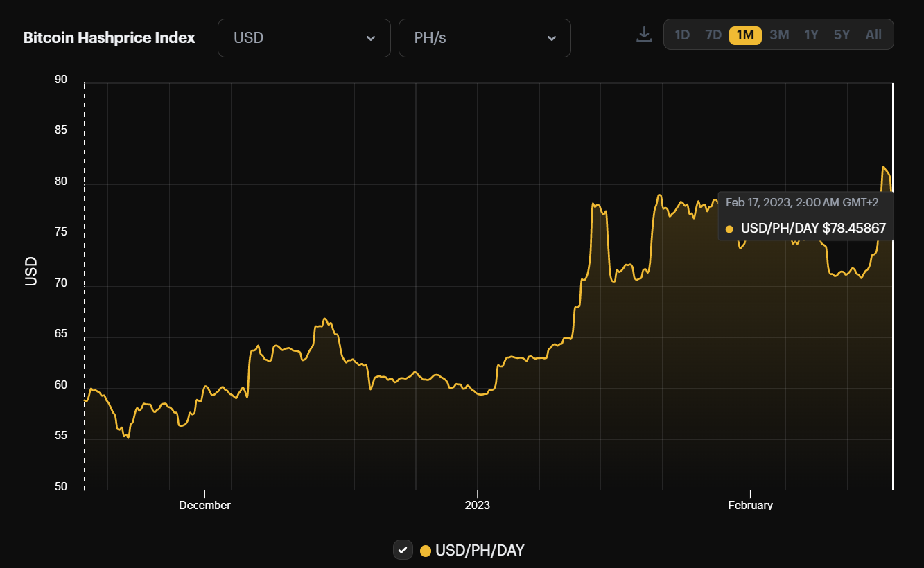Image resolution: width=924 pixels, height=568 pixels.
Task: Click the February label on the x-axis
Action: click(x=750, y=505)
